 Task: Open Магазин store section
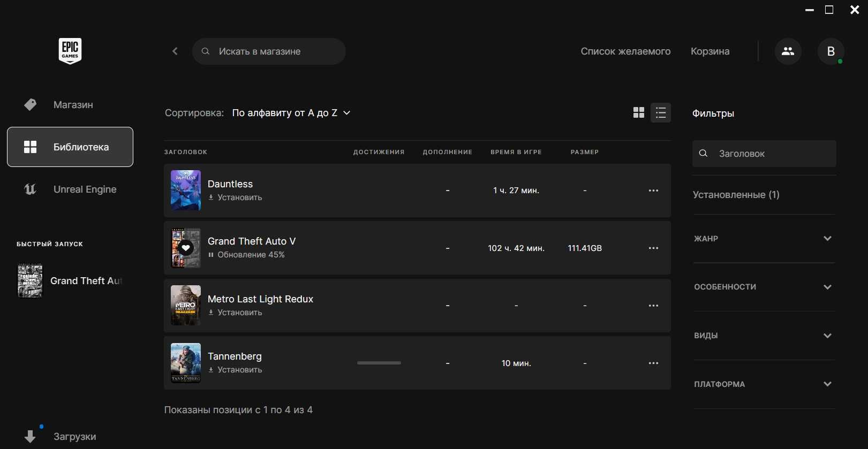coord(70,104)
